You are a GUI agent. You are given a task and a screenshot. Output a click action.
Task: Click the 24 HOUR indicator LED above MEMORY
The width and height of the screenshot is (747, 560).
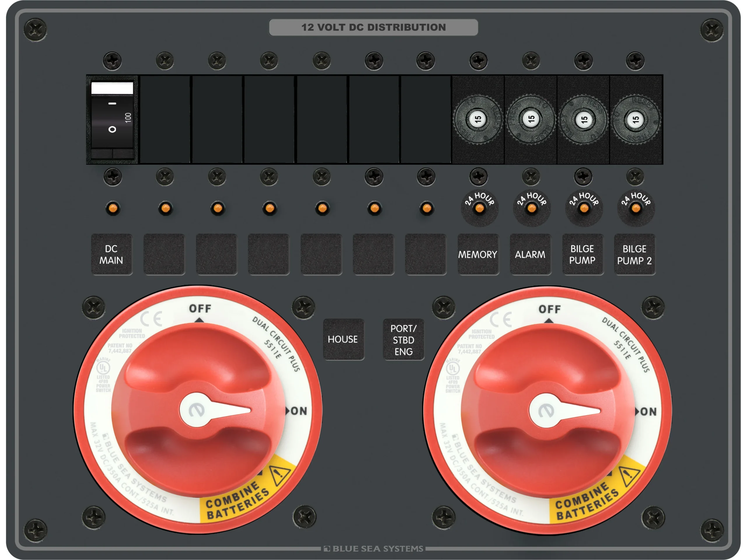pos(479,209)
